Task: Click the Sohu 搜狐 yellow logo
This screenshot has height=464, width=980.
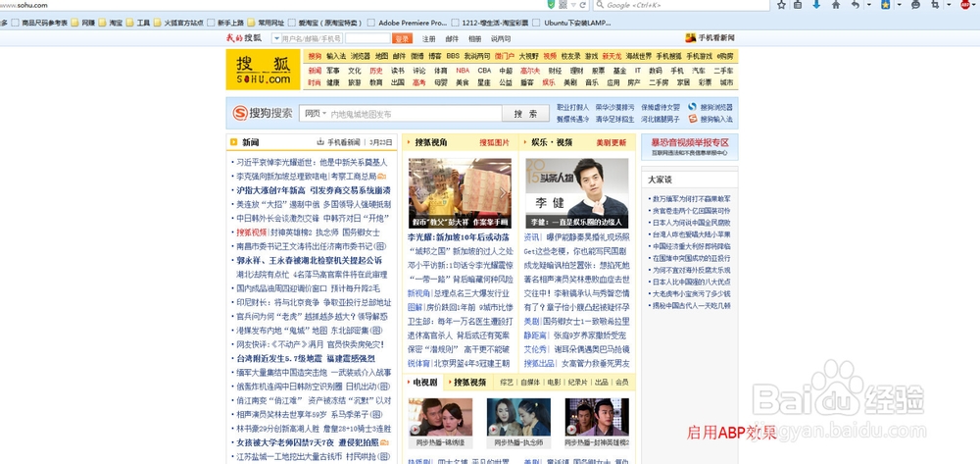Action: pyautogui.click(x=263, y=70)
